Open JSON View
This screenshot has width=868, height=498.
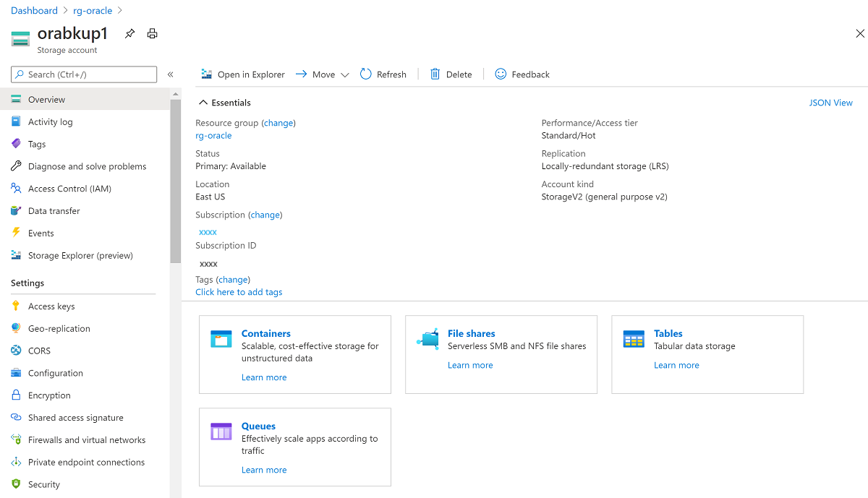coord(831,103)
